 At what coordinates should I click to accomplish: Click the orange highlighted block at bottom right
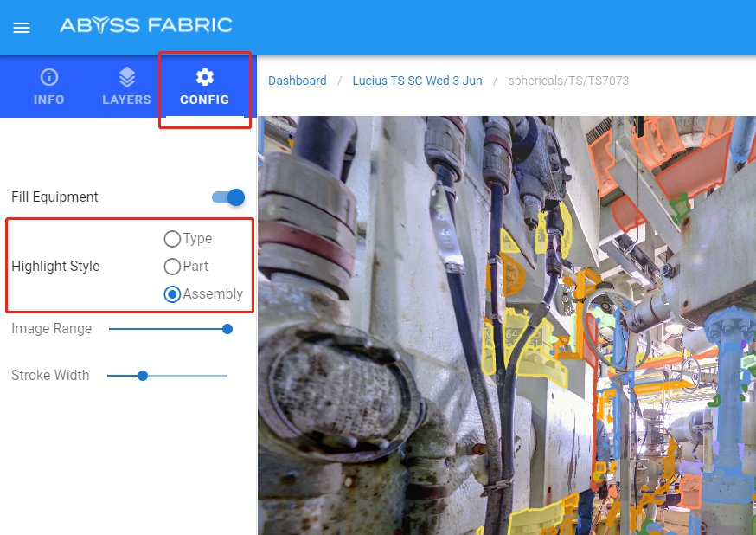(x=690, y=491)
